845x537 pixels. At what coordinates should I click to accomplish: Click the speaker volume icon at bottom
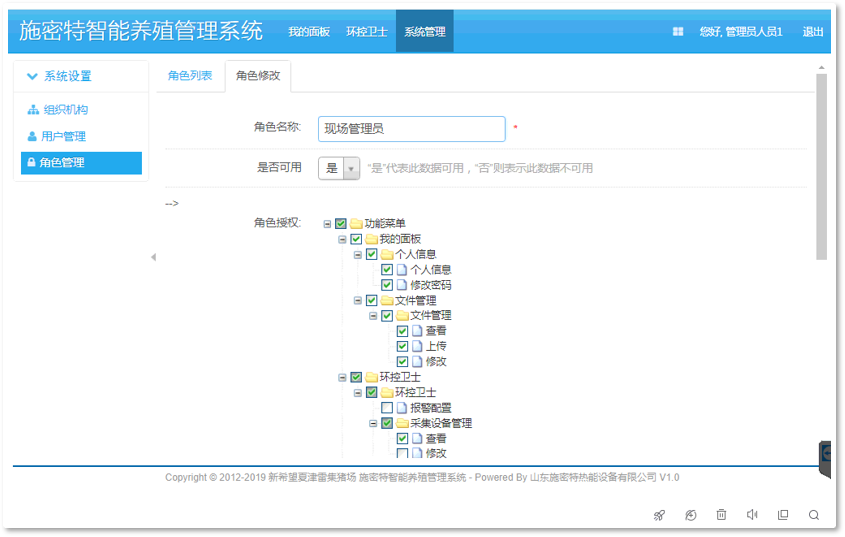tap(752, 515)
